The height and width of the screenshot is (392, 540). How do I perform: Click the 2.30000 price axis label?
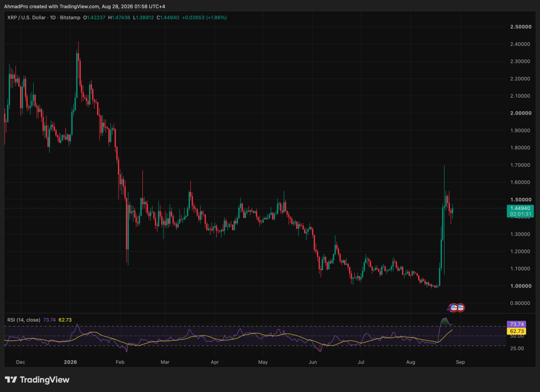pos(520,61)
